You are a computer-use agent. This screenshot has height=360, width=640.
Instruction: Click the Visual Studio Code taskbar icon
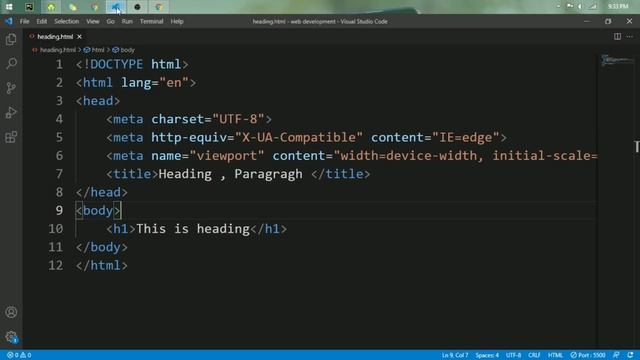[x=116, y=7]
